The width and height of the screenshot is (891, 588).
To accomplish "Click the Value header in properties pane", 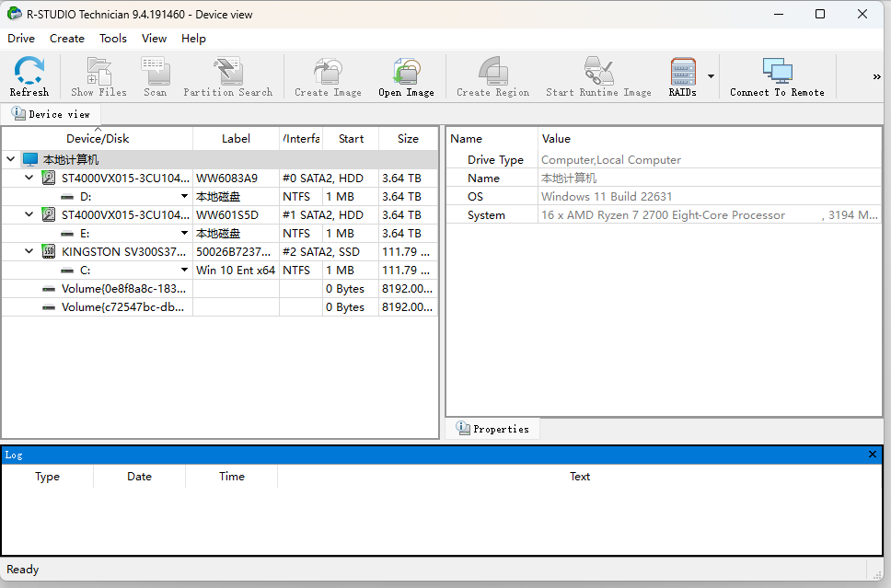I will pos(710,139).
